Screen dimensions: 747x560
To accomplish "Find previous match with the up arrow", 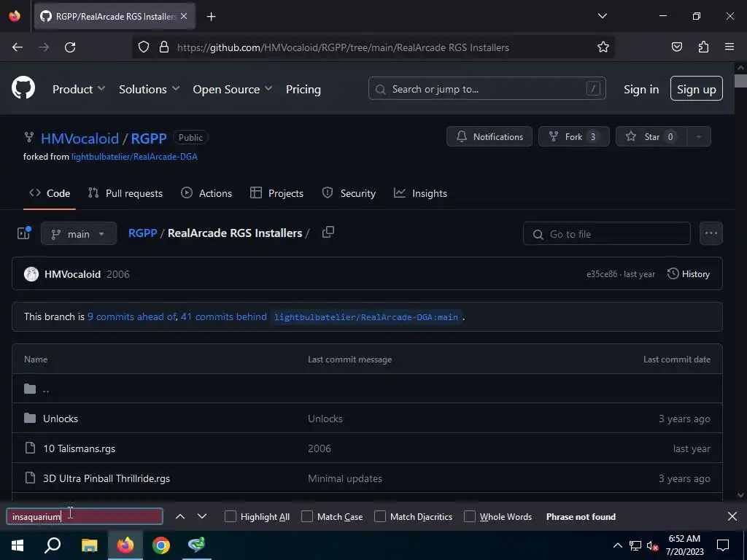I will tap(180, 516).
